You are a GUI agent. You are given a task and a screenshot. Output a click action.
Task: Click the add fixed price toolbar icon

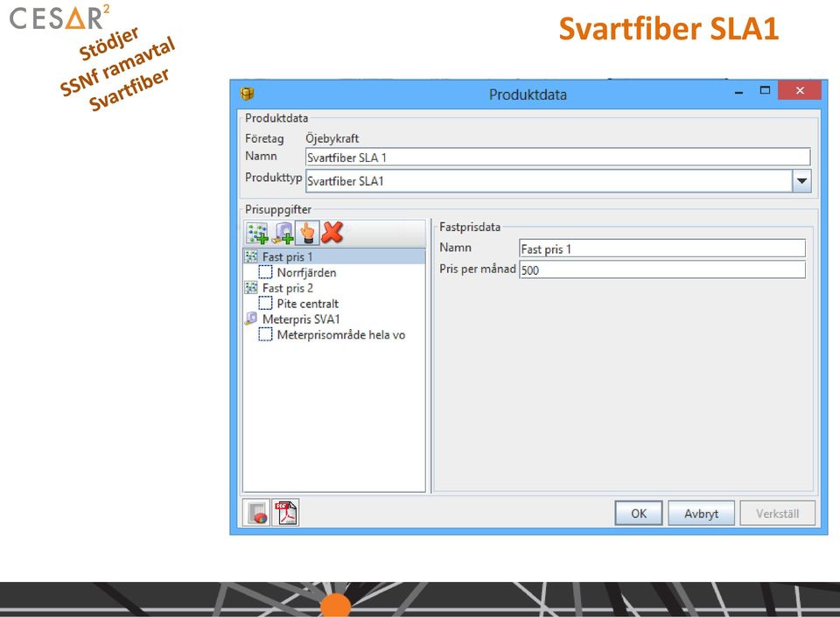(257, 233)
